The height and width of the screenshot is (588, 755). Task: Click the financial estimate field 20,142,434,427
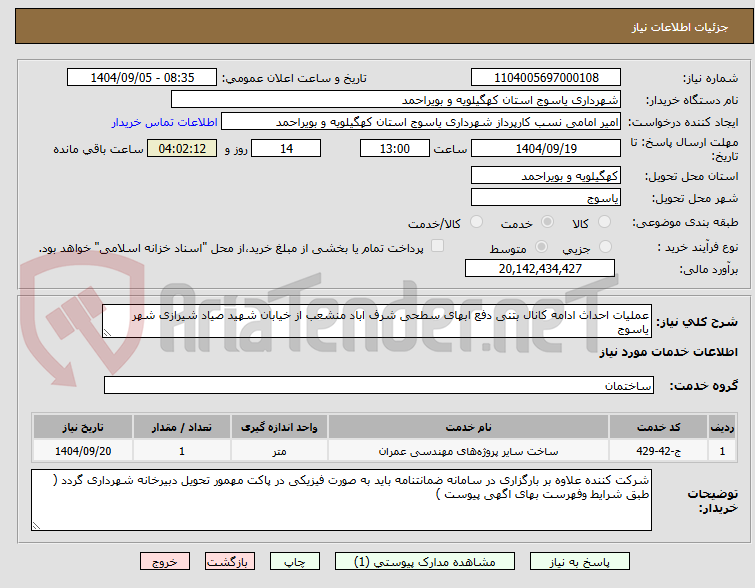tap(540, 268)
